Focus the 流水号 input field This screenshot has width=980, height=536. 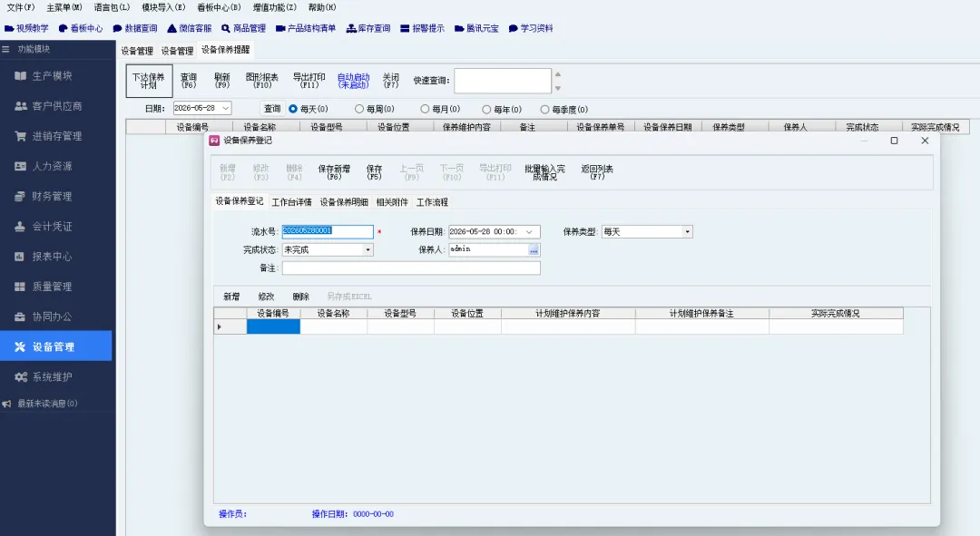tap(328, 232)
